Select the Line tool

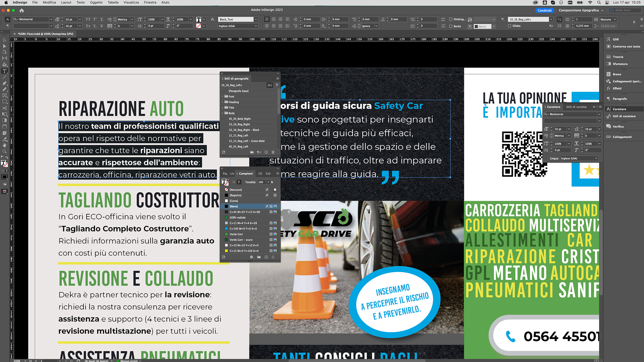pyautogui.click(x=4, y=77)
